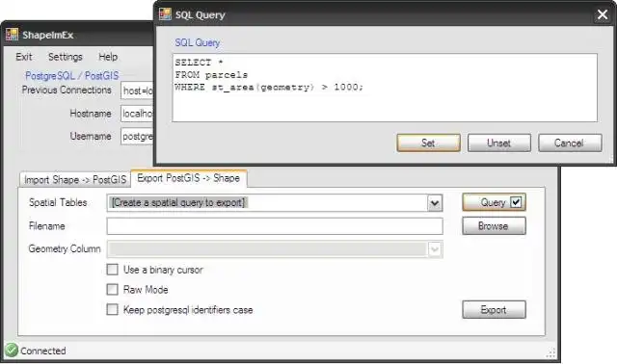617x364 pixels.
Task: Click the ShapeImEx window resize grip
Action: tap(550, 353)
